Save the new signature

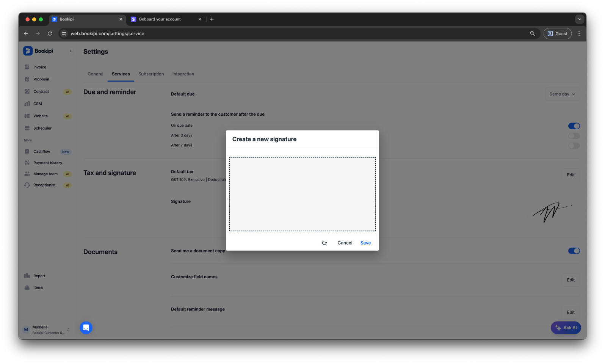click(365, 243)
